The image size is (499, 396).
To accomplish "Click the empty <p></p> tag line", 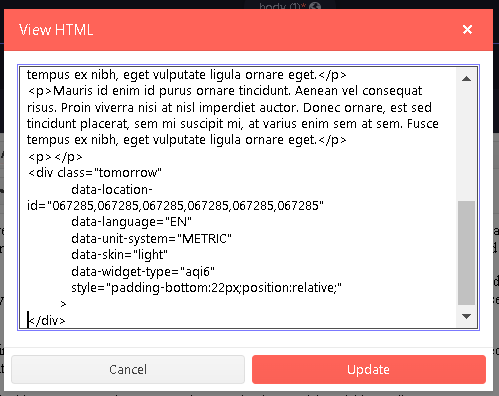I will pyautogui.click(x=55, y=156).
